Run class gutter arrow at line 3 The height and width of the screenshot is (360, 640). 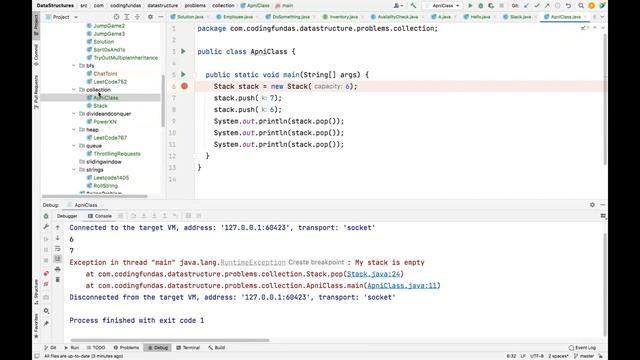coord(183,51)
